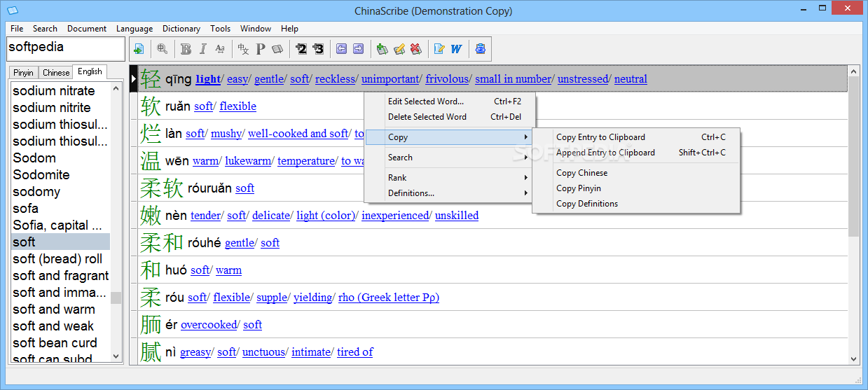Open the Dictionary menu
The height and width of the screenshot is (390, 868).
(x=181, y=29)
